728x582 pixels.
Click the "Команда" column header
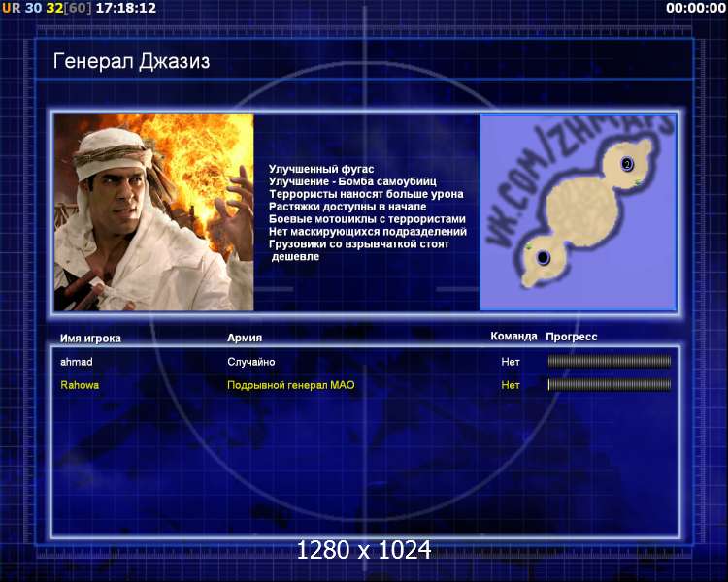coord(513,336)
